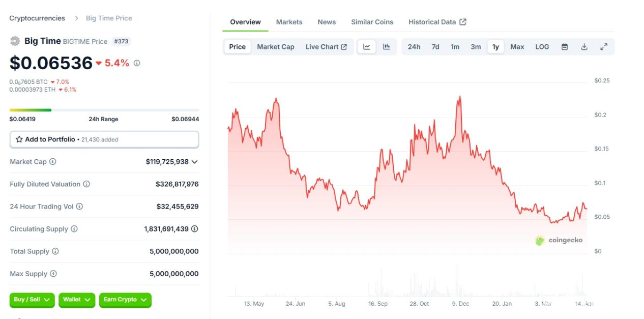
Task: Click the 24h Range progress bar
Action: point(104,110)
